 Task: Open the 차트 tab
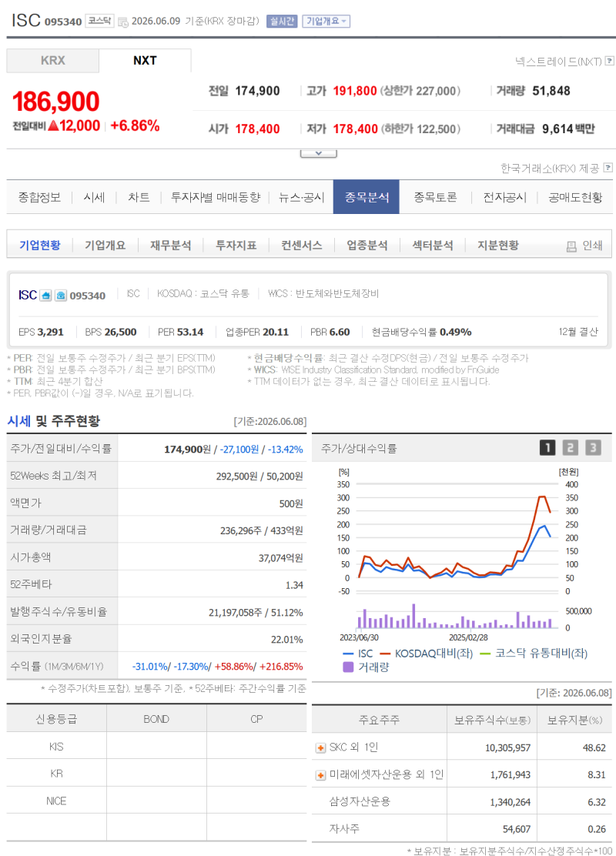pos(139,197)
